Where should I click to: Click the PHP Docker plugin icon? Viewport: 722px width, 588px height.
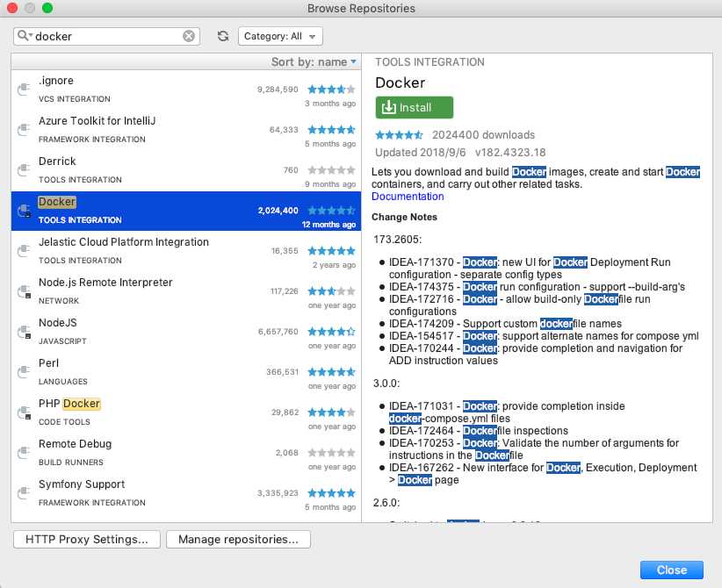pos(24,412)
